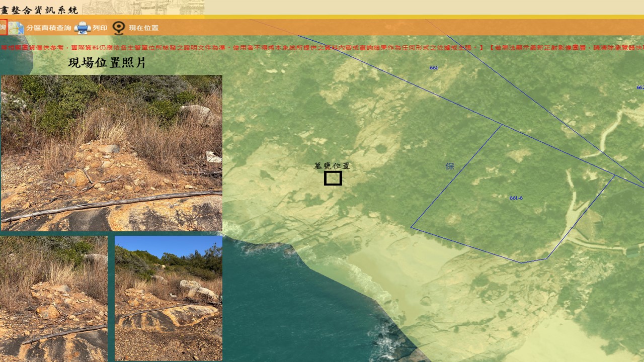Open the 分區面積查詢 zone area query

click(x=49, y=28)
